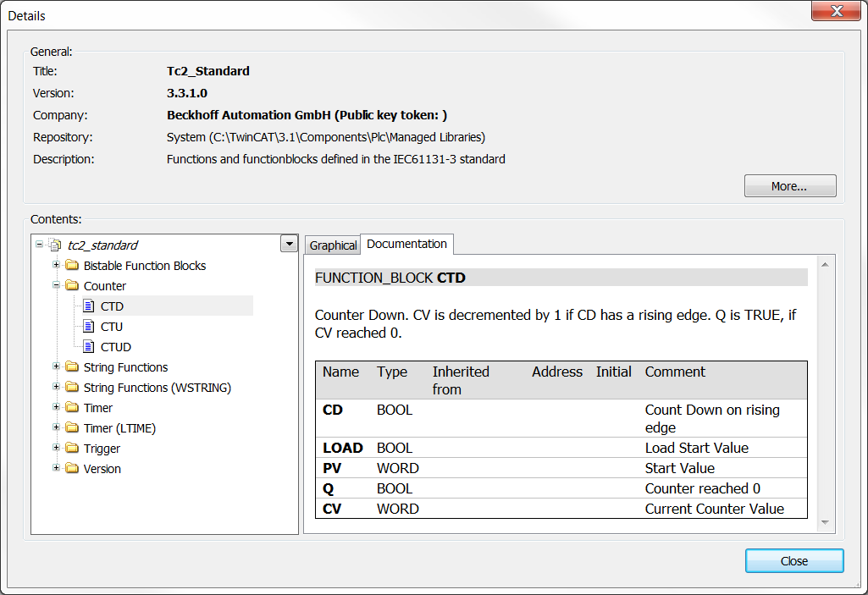Click the tc2_standard library icon

point(55,245)
